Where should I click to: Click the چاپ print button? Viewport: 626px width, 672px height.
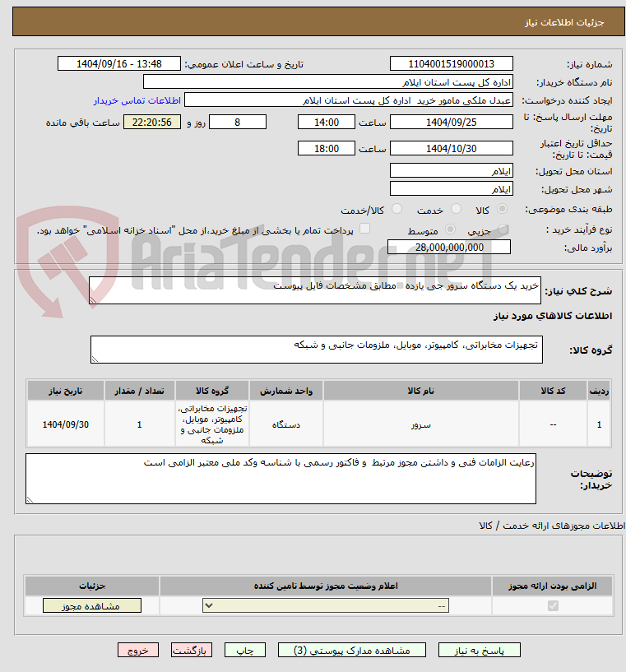point(245,650)
